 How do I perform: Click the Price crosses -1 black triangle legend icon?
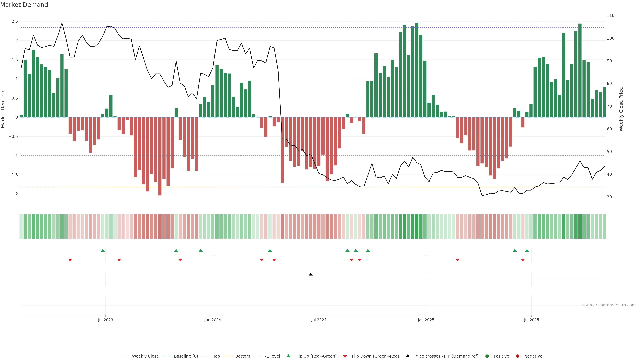[x=408, y=356]
